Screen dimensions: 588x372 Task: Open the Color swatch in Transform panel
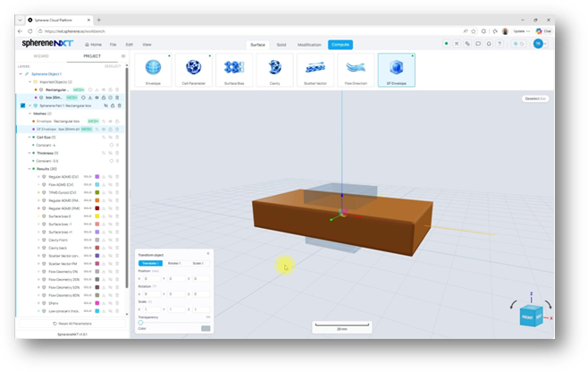coord(206,328)
